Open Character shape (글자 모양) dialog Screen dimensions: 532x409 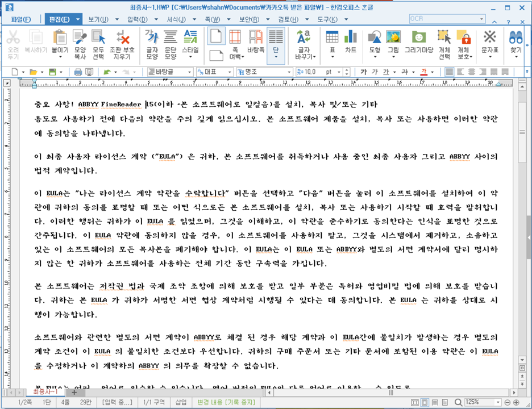152,37
